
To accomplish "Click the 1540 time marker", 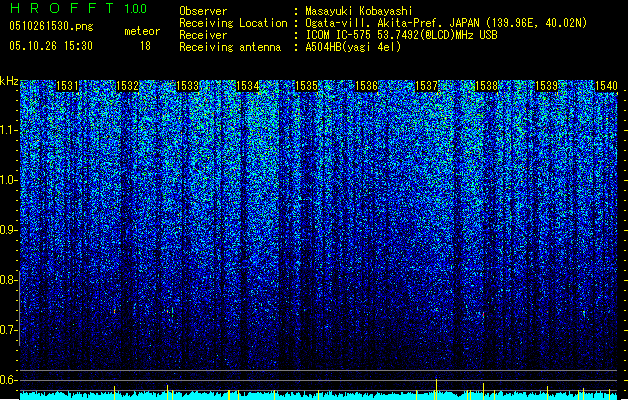I will click(606, 86).
